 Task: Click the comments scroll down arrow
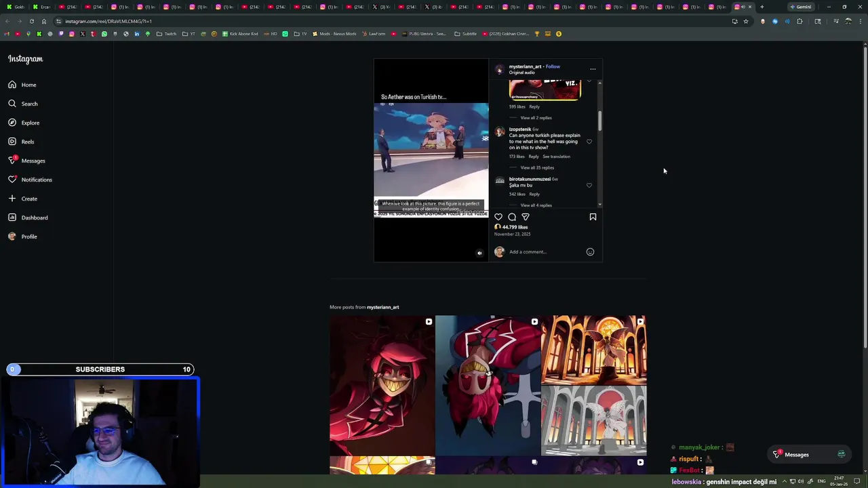tap(599, 205)
